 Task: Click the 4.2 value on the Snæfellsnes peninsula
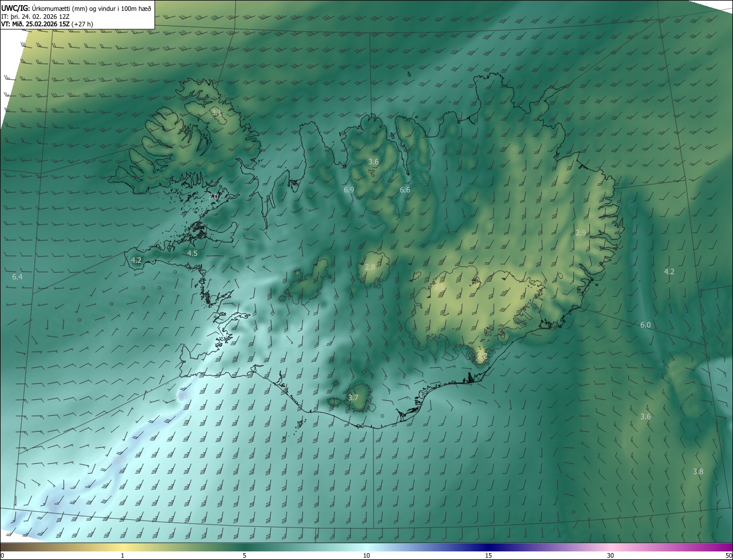click(x=136, y=260)
